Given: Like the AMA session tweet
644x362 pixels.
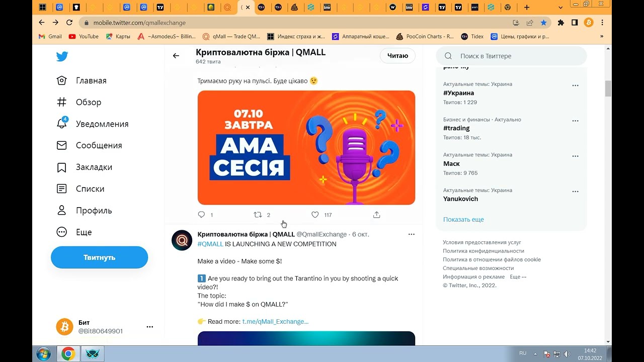Looking at the screenshot, I should tap(315, 215).
